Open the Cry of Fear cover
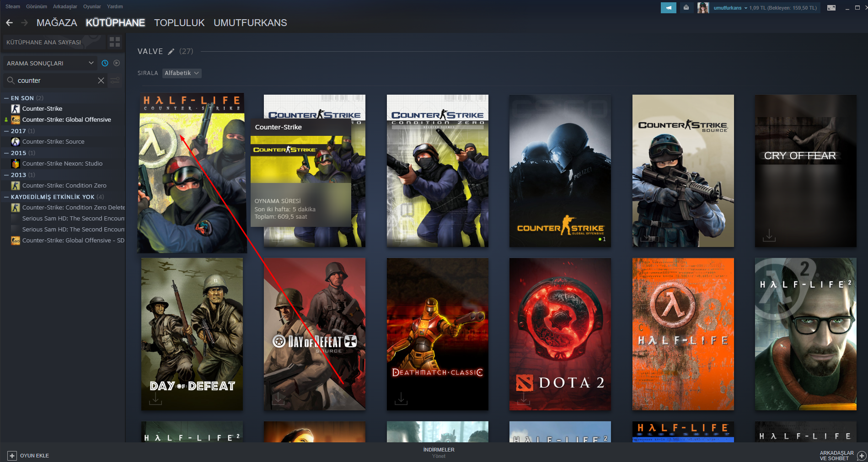The height and width of the screenshot is (462, 868). 806,171
